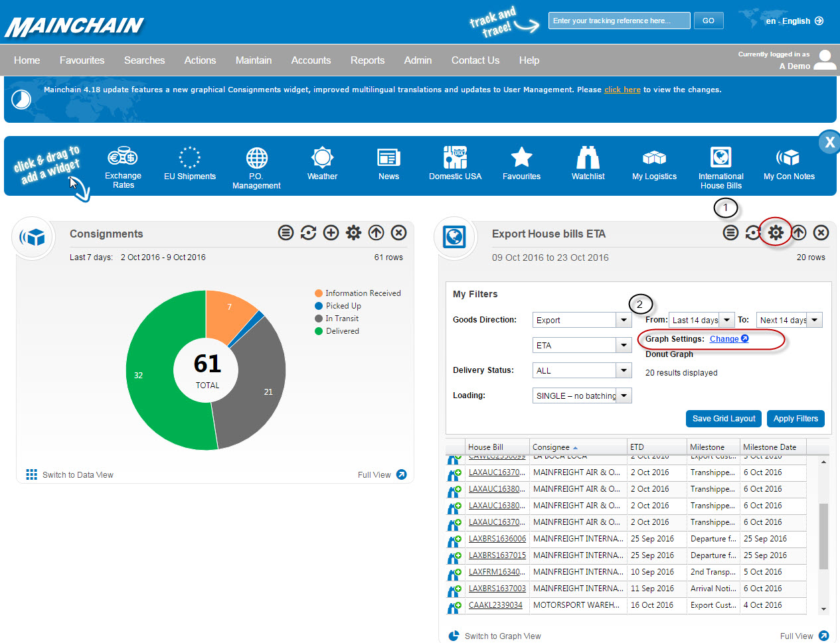Add the Watchlist binoculars widget
Screen dimensions: 840x643
pyautogui.click(x=588, y=163)
